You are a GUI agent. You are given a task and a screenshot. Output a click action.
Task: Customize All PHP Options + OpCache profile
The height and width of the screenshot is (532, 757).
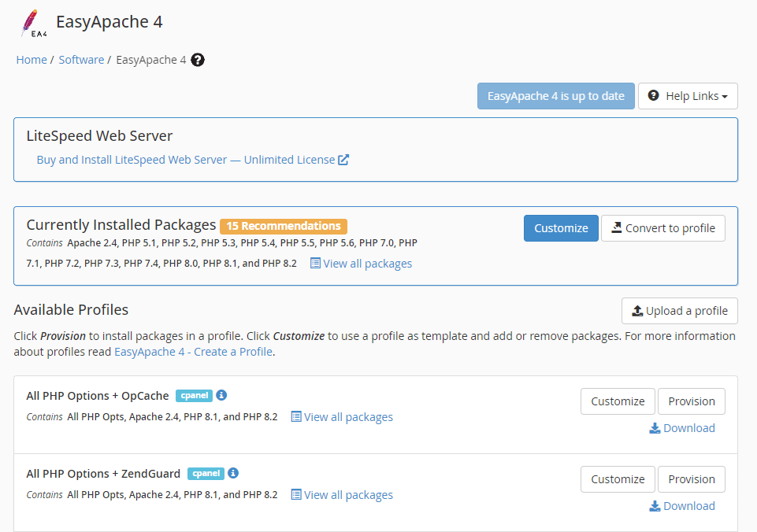click(x=618, y=401)
